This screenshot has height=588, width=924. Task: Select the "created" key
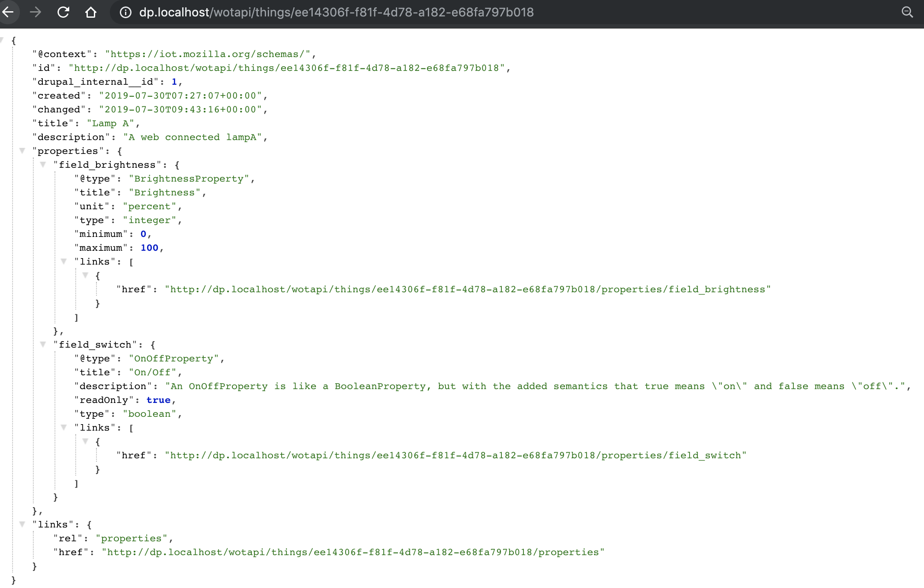click(59, 96)
